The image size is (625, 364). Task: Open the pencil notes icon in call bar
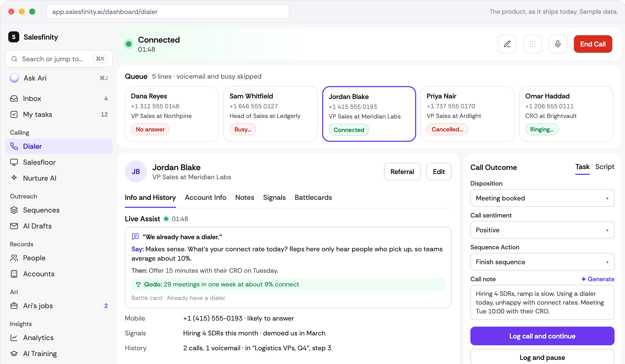point(507,44)
